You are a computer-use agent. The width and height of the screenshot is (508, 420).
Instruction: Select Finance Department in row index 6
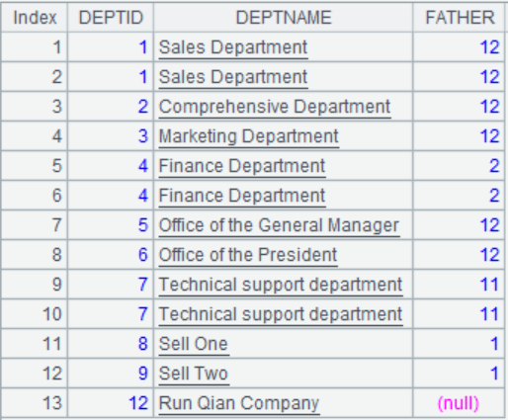(242, 196)
